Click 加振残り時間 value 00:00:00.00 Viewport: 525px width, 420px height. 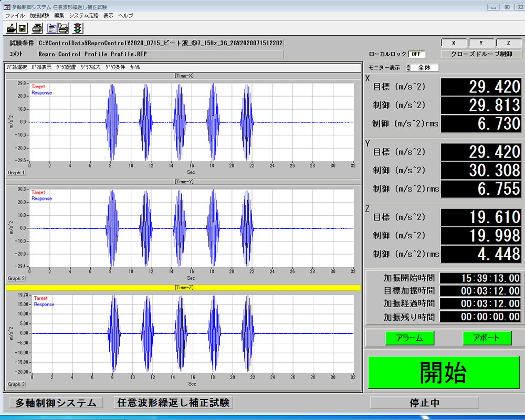coord(480,317)
